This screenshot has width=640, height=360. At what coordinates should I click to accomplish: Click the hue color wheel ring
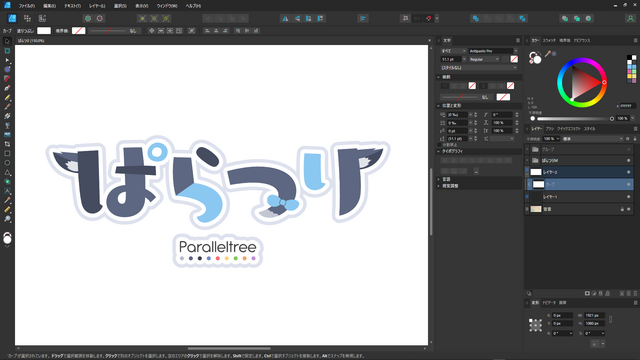click(x=582, y=60)
